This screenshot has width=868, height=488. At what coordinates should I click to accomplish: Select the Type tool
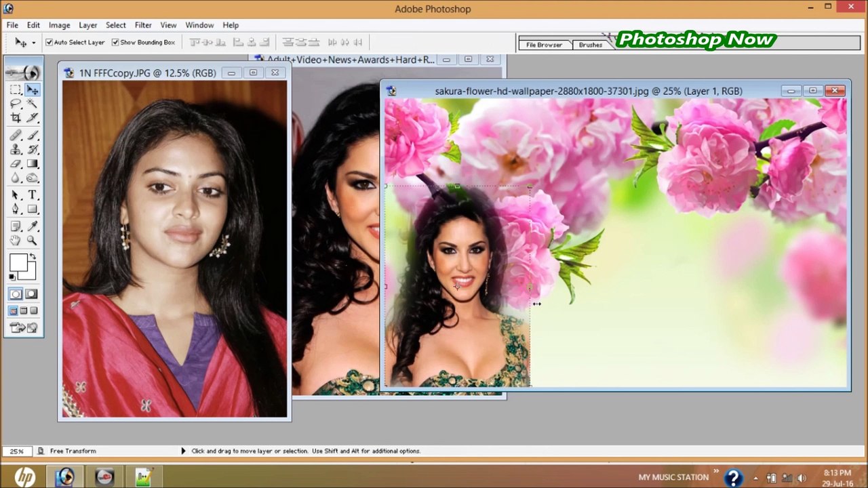(x=32, y=195)
